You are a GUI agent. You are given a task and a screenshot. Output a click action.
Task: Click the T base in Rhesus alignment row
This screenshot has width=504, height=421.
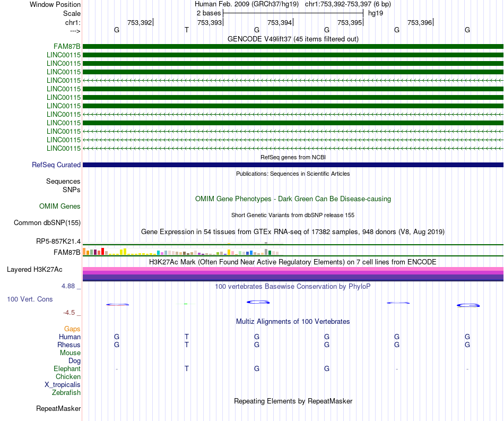(186, 345)
